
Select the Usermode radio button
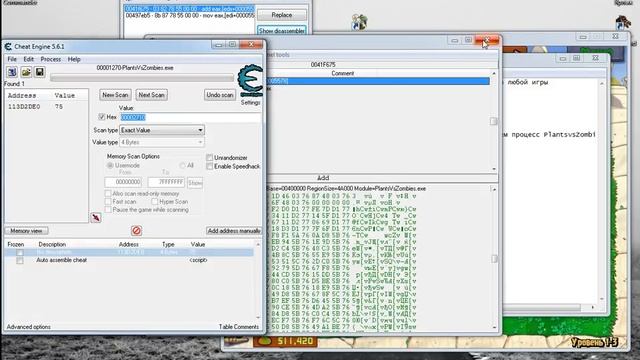[110, 165]
